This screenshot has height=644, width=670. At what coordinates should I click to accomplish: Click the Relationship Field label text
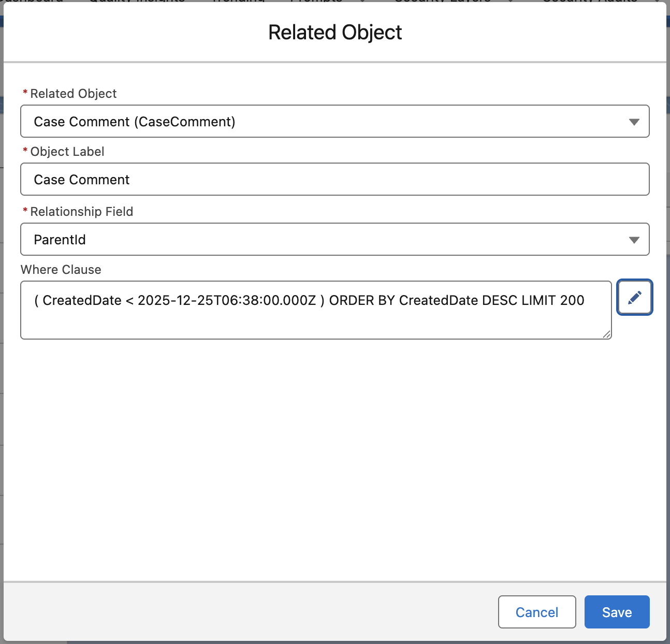point(81,212)
